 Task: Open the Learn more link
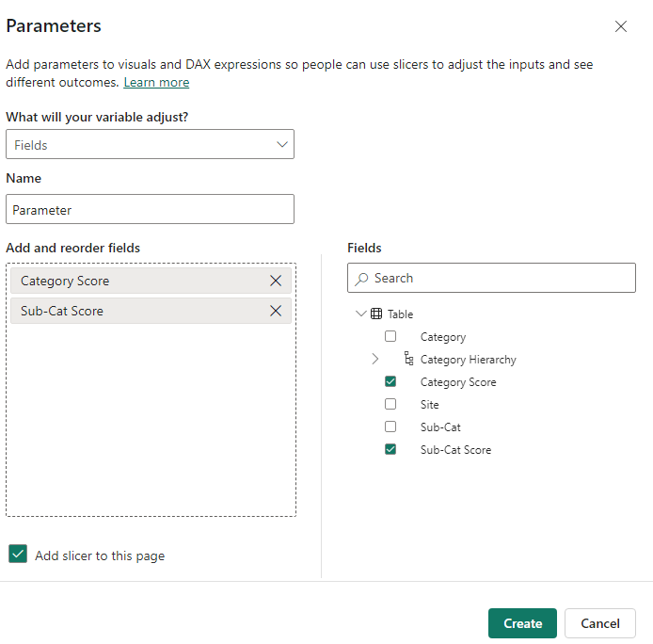pyautogui.click(x=156, y=83)
